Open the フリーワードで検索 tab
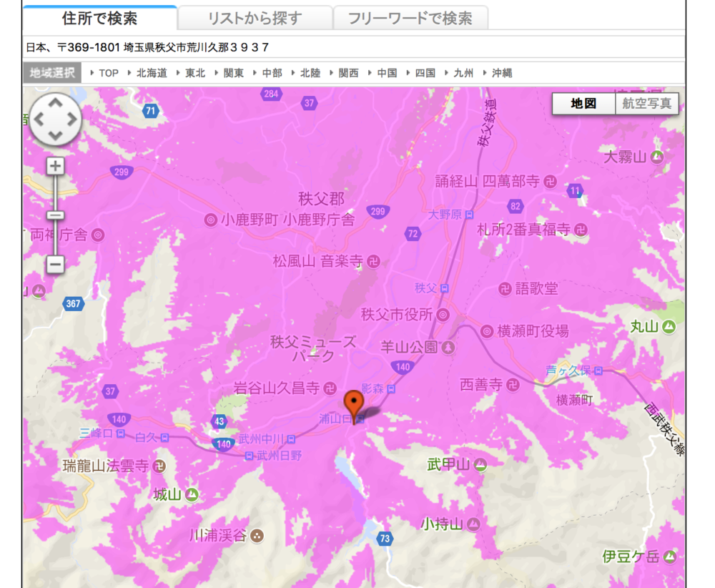Screen dimensions: 715x588 pos(410,19)
